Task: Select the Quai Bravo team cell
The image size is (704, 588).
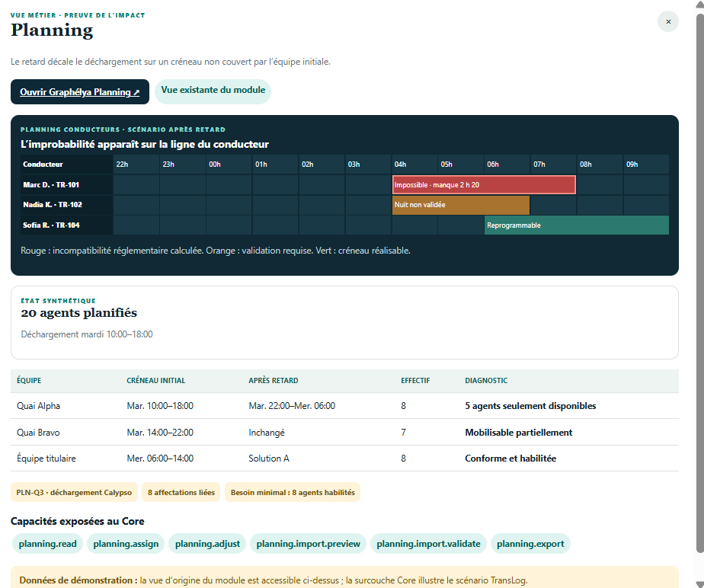Action: [x=38, y=433]
